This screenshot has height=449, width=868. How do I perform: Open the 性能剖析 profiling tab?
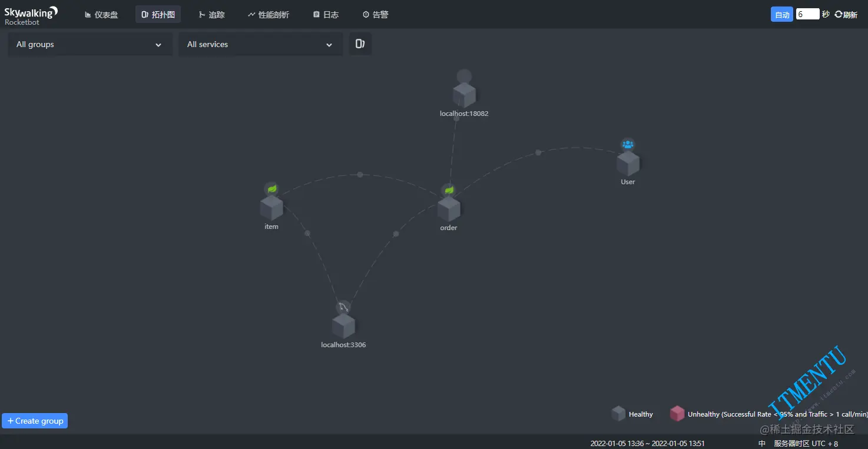click(x=268, y=15)
